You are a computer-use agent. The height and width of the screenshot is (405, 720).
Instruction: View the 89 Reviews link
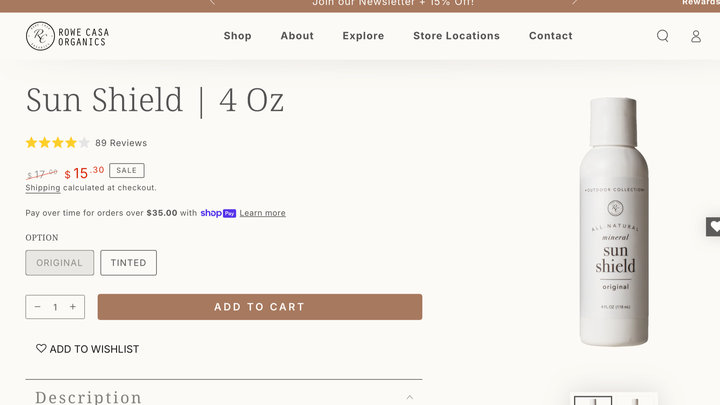(x=121, y=143)
